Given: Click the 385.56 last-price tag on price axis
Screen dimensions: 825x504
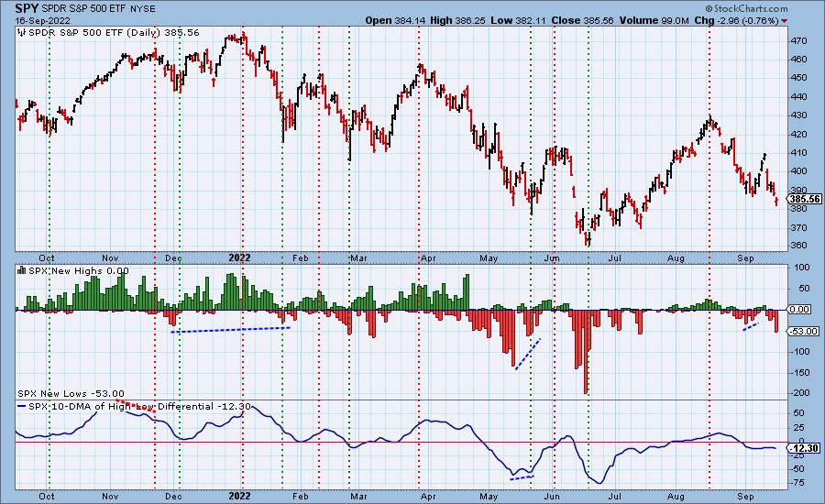Looking at the screenshot, I should 803,199.
